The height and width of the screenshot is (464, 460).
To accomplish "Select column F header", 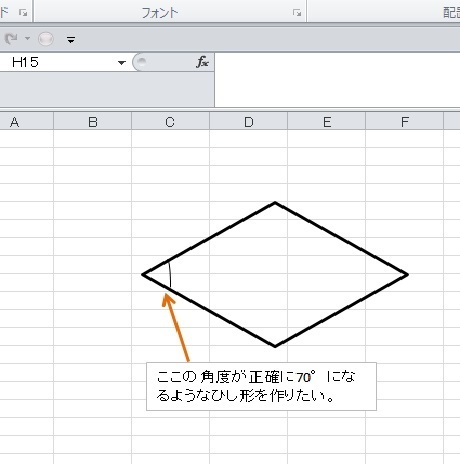I will click(405, 122).
